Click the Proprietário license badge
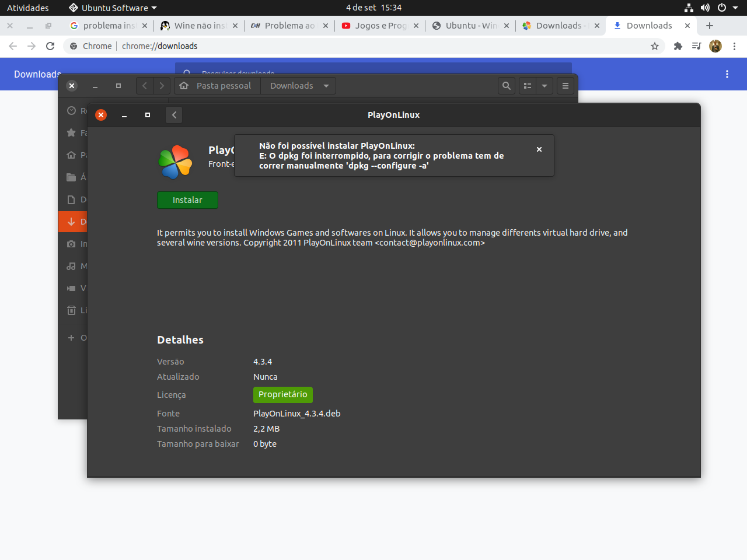The height and width of the screenshot is (560, 747). pyautogui.click(x=283, y=395)
